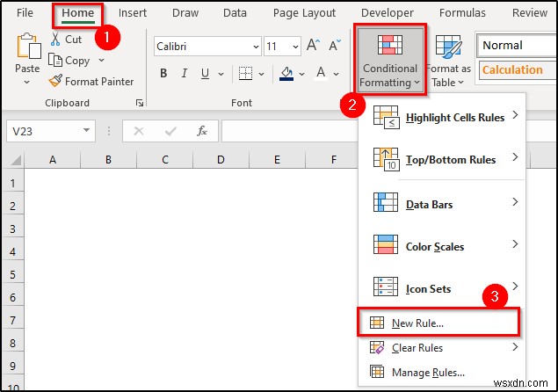Click Decrease Font Size icon
558x392 pixels.
coord(335,45)
